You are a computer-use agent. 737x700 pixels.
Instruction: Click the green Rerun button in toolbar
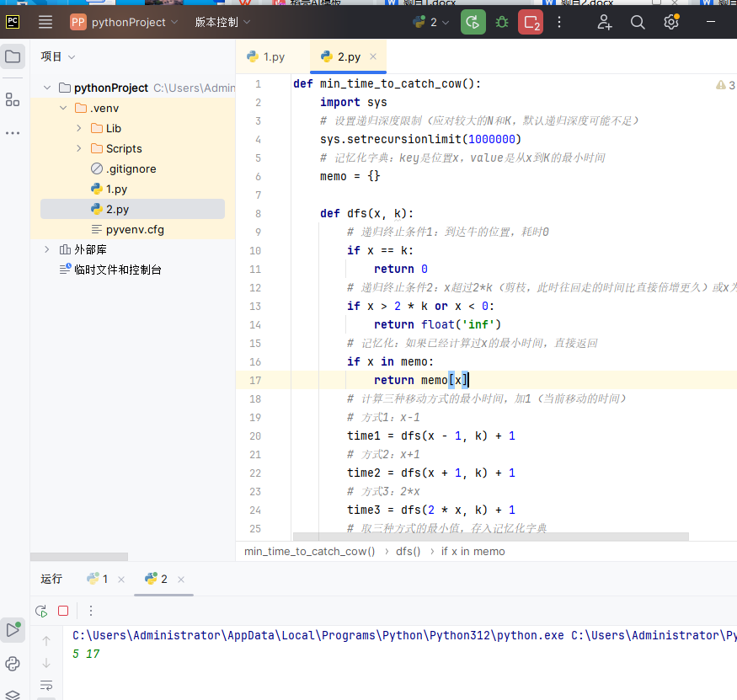(x=473, y=22)
